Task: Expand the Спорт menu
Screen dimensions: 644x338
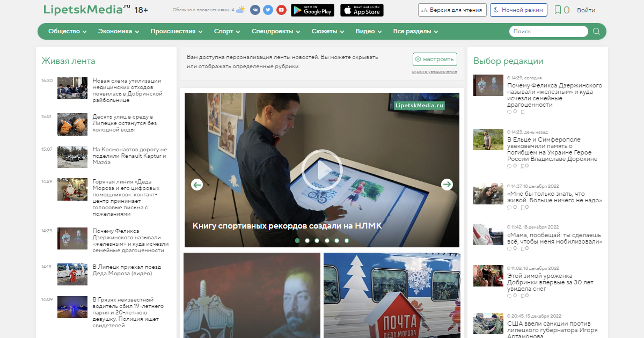Action: click(227, 31)
